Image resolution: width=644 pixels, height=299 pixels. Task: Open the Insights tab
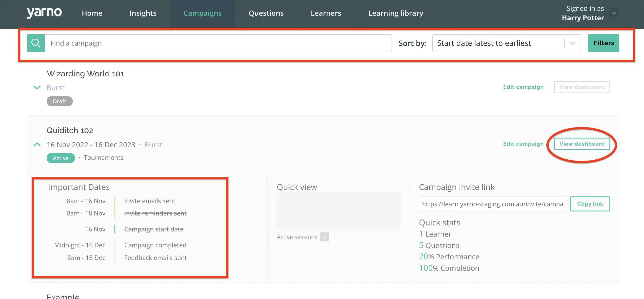pyautogui.click(x=143, y=13)
